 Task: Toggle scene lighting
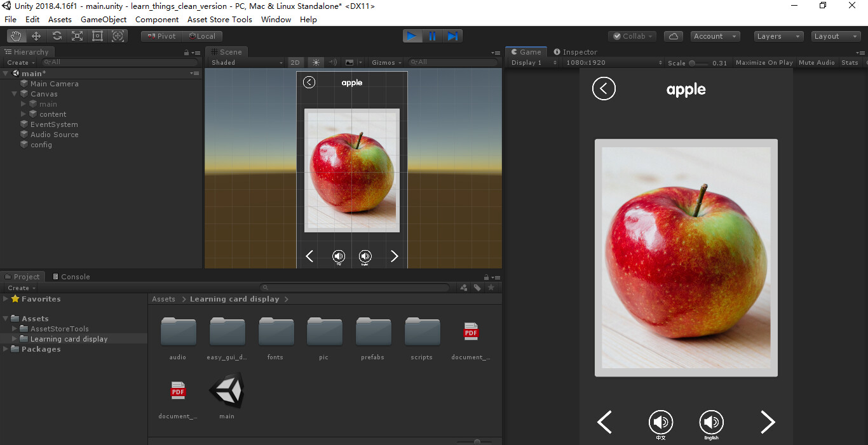pyautogui.click(x=315, y=62)
